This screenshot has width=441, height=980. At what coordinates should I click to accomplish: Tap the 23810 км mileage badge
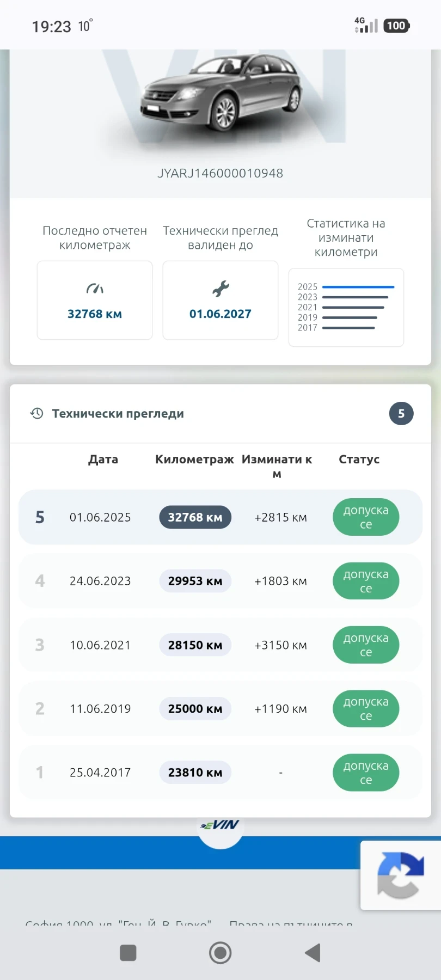point(195,772)
